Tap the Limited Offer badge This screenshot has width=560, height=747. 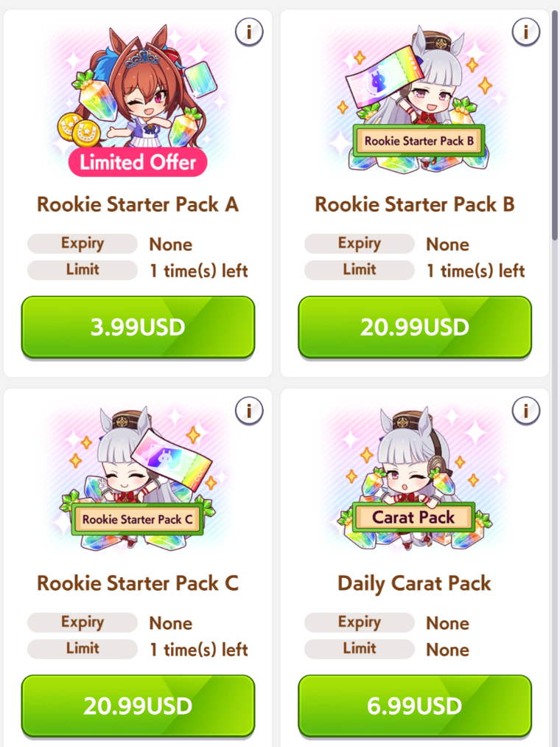138,162
